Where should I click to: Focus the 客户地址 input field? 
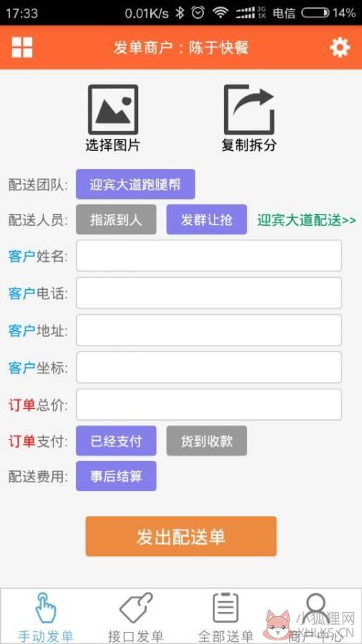(209, 330)
